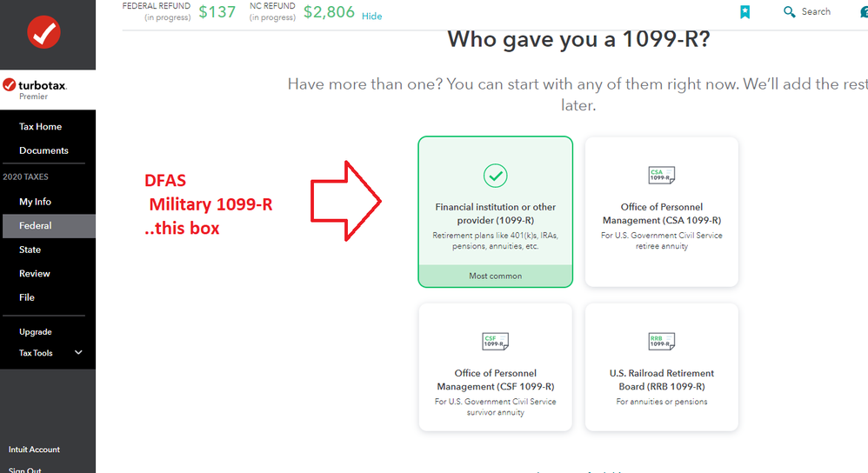The image size is (868, 473).
Task: Click the bookmark icon in header
Action: (x=745, y=11)
